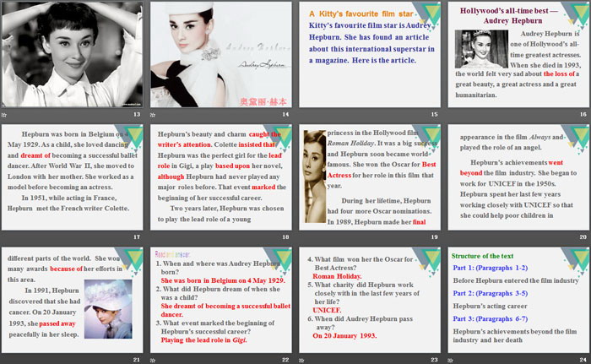Click slide number label 22
This screenshot has height=364, width=591.
pos(285,360)
